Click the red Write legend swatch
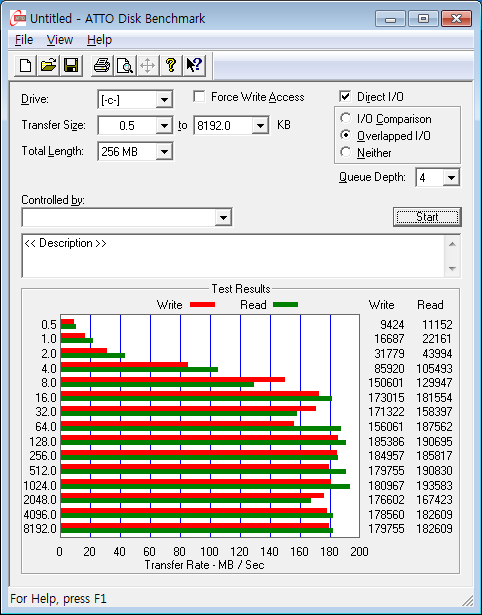The image size is (482, 615). click(x=202, y=305)
